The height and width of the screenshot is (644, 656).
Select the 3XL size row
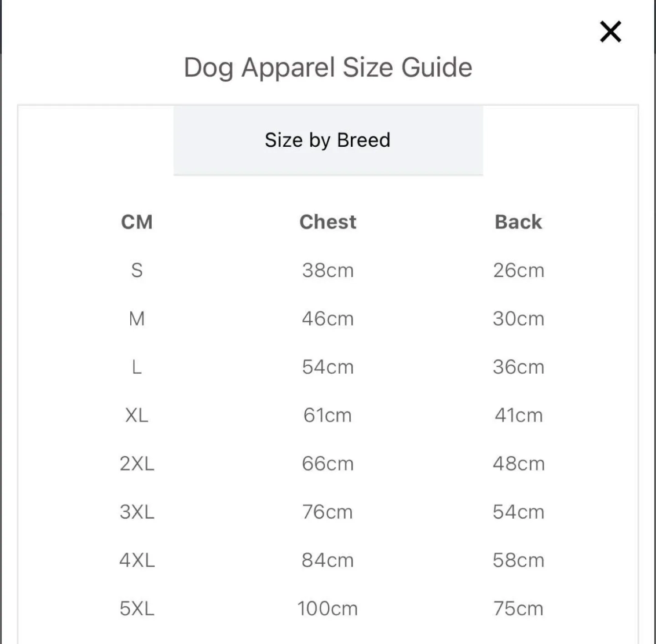pos(137,512)
